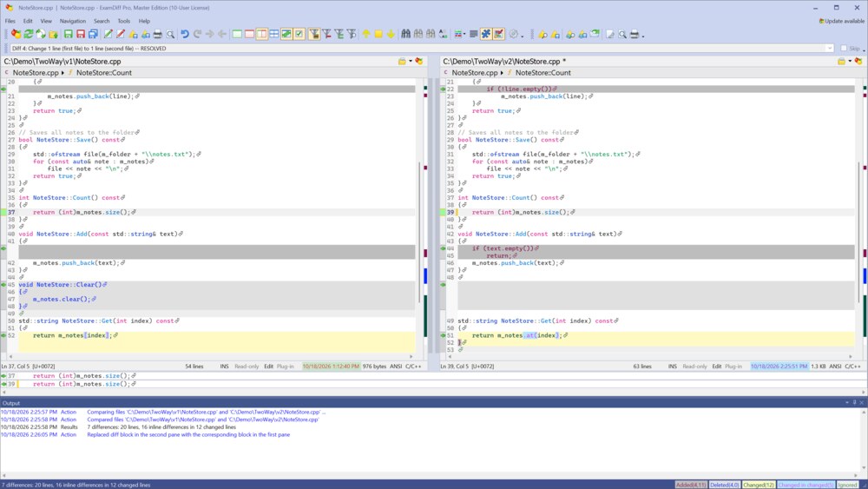Viewport: 868px width, 489px height.
Task: Tick the Skip checkbox
Action: click(844, 48)
